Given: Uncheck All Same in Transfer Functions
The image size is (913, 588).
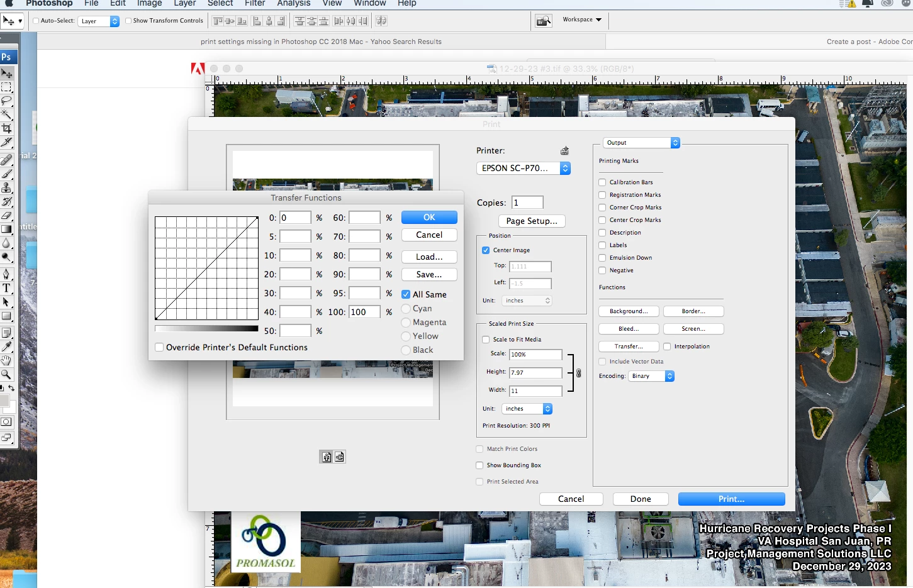Looking at the screenshot, I should click(406, 294).
